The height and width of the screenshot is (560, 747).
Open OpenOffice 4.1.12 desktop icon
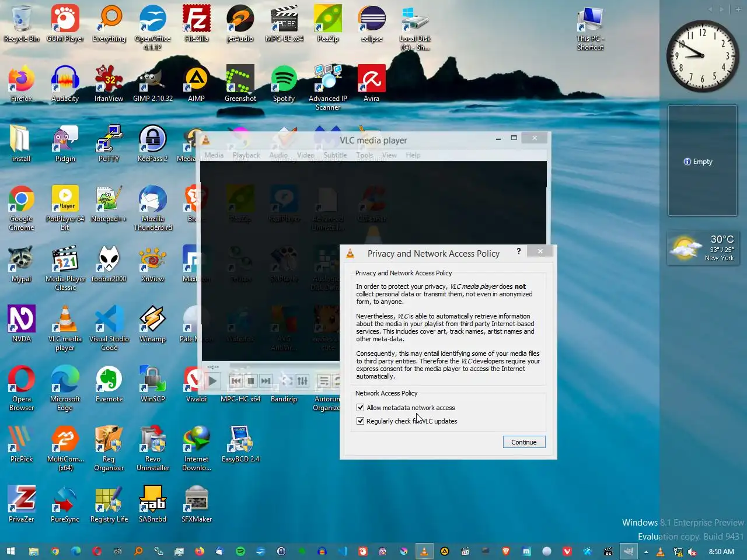point(153,28)
